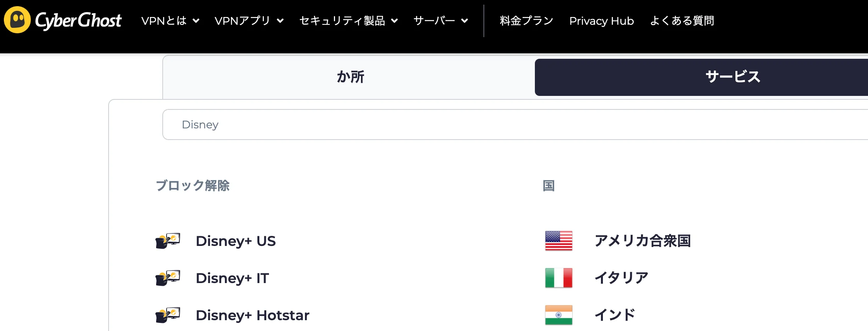Click the streaming icon beside Disney+ IT
868x331 pixels.
point(168,278)
